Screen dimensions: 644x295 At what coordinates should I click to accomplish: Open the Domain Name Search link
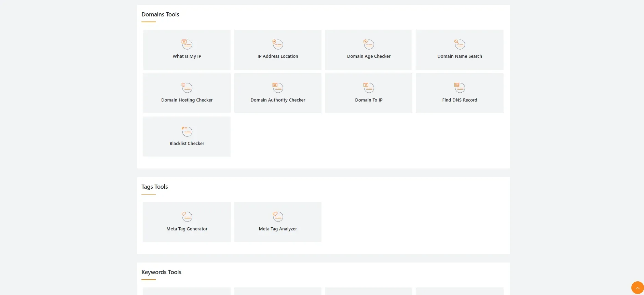(x=460, y=56)
